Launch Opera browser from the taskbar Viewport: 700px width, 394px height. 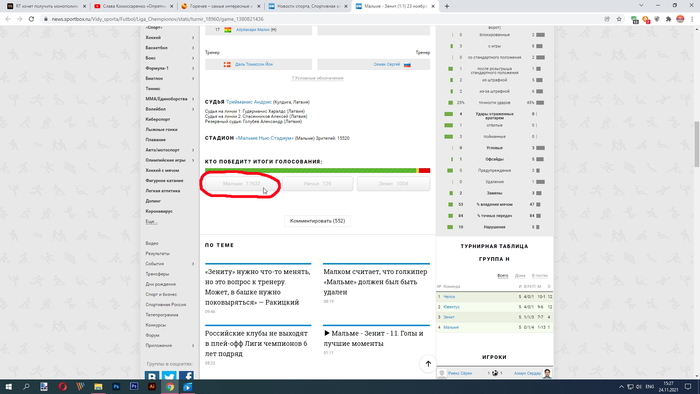coord(62,386)
